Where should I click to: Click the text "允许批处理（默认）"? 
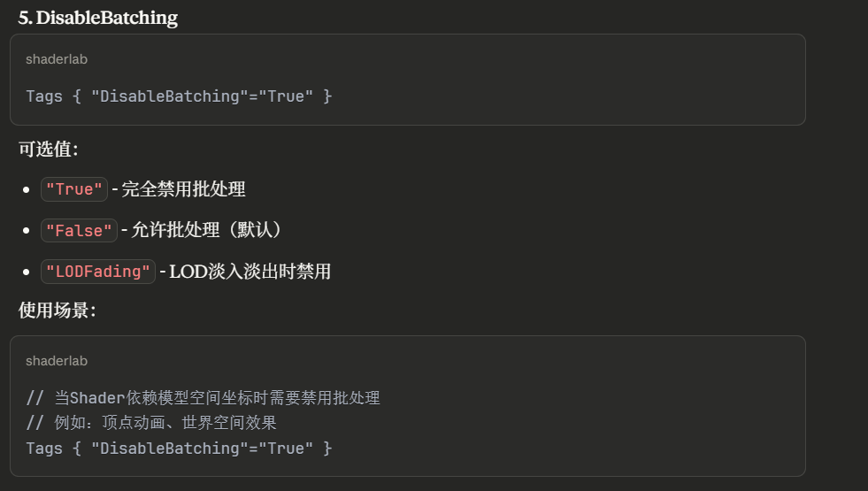pos(206,230)
